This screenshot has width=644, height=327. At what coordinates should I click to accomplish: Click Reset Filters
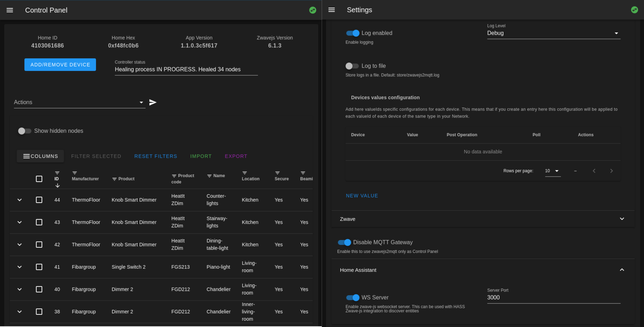tap(156, 156)
